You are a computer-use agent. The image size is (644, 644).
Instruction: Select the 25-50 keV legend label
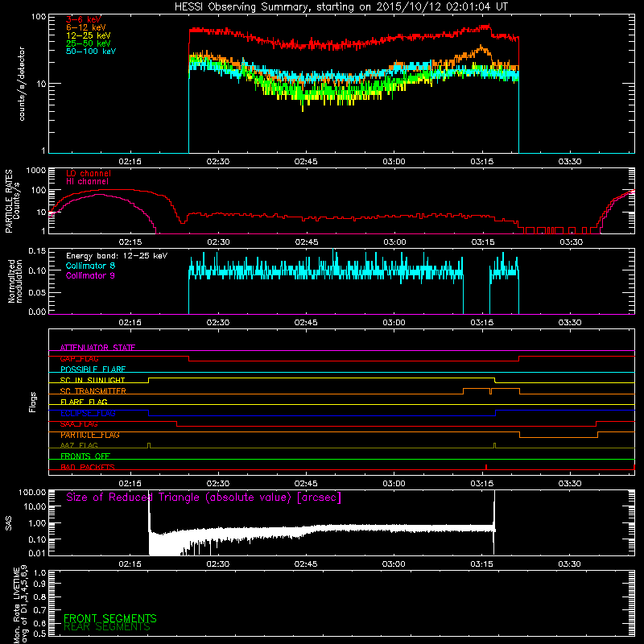[x=89, y=43]
